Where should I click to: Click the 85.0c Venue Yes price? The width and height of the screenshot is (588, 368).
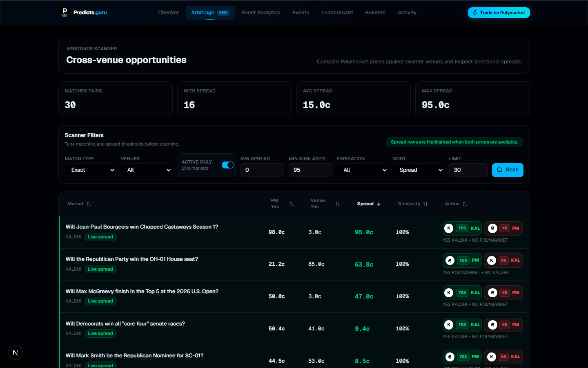pyautogui.click(x=316, y=264)
